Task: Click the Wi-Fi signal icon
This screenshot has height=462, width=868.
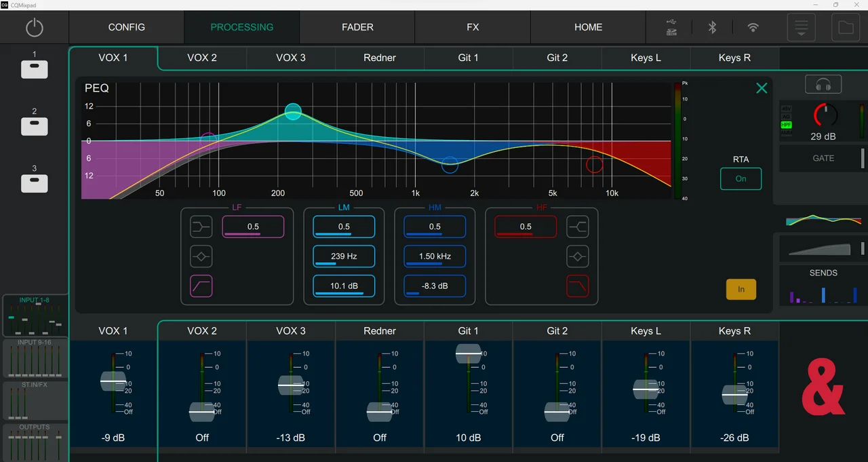Action: click(x=753, y=27)
